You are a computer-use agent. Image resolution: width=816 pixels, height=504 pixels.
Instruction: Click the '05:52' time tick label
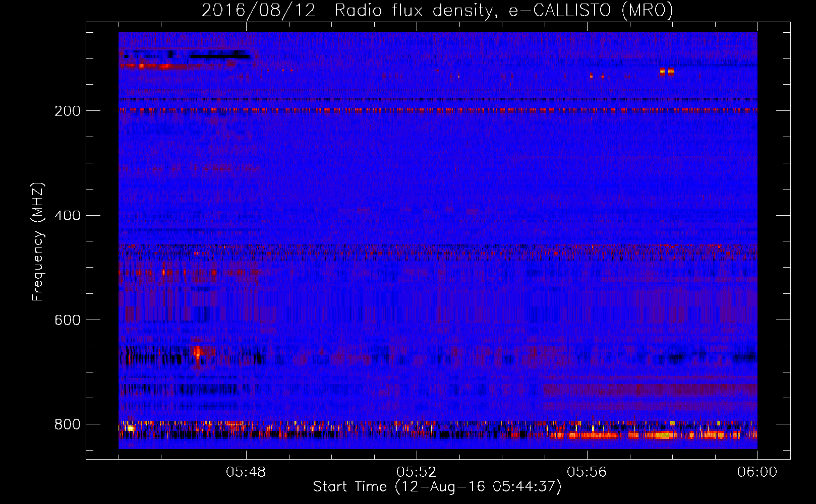[417, 472]
